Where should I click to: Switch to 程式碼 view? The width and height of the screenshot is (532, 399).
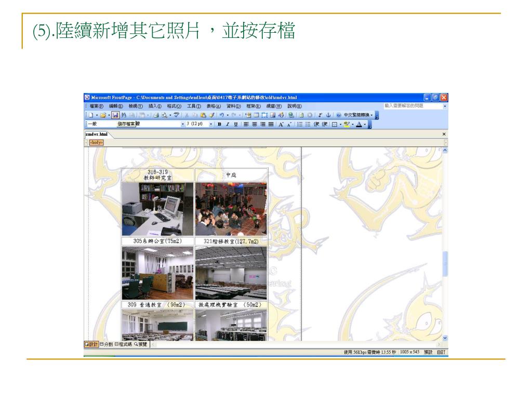click(123, 344)
